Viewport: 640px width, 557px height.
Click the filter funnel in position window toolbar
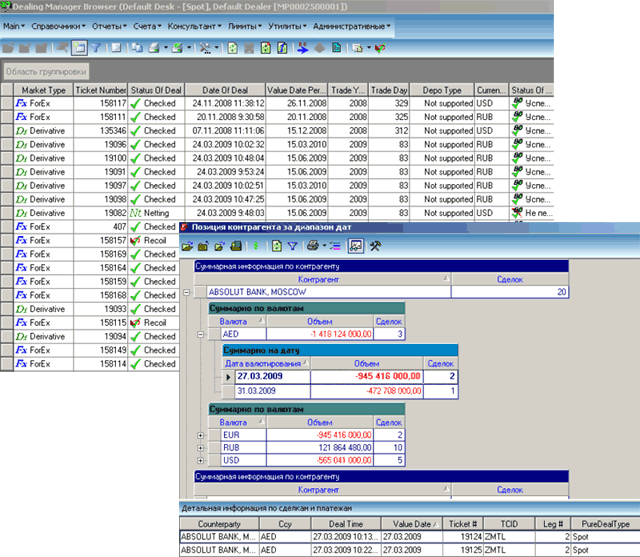(x=293, y=246)
